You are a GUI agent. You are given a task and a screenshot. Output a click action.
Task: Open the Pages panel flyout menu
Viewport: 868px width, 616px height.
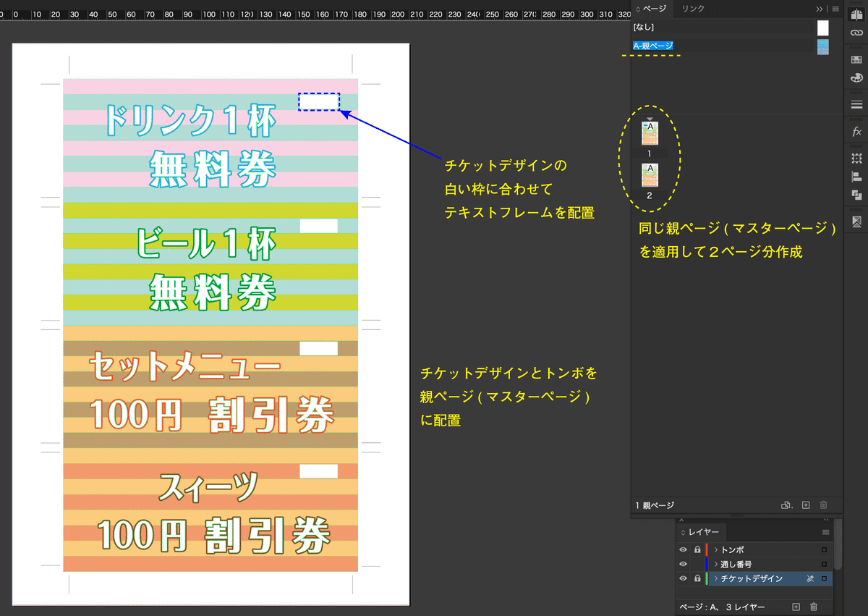pyautogui.click(x=835, y=9)
